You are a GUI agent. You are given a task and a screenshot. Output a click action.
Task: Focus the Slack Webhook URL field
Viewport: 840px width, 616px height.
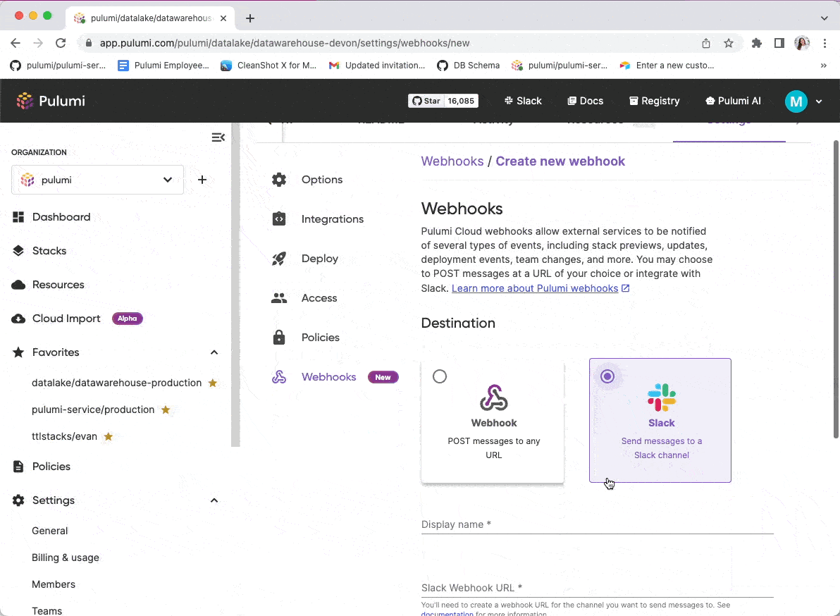(598, 588)
